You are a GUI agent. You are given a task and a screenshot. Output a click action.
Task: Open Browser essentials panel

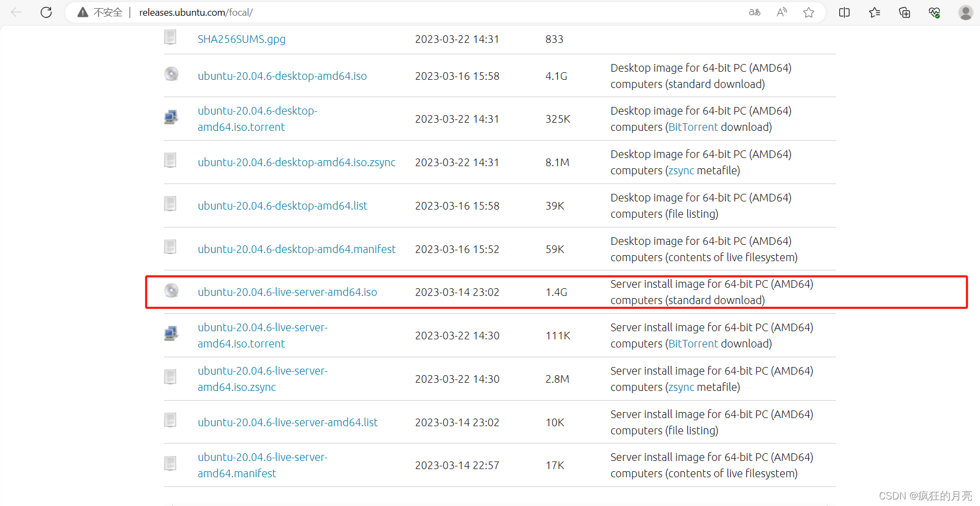click(934, 12)
